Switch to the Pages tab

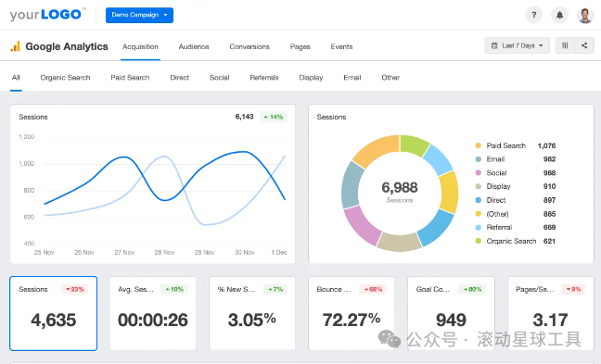pyautogui.click(x=300, y=46)
